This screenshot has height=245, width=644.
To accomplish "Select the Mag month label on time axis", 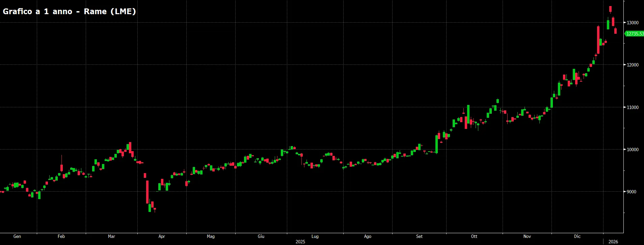I will click(x=211, y=237).
